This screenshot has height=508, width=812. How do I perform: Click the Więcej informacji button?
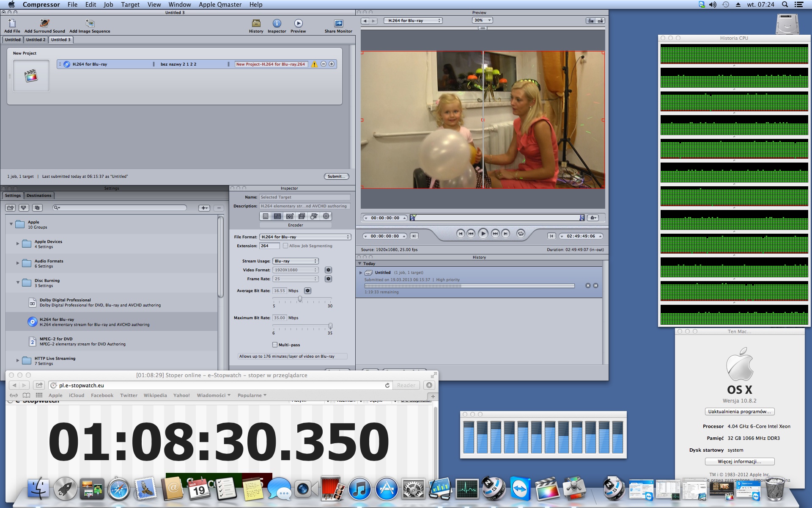pyautogui.click(x=739, y=461)
